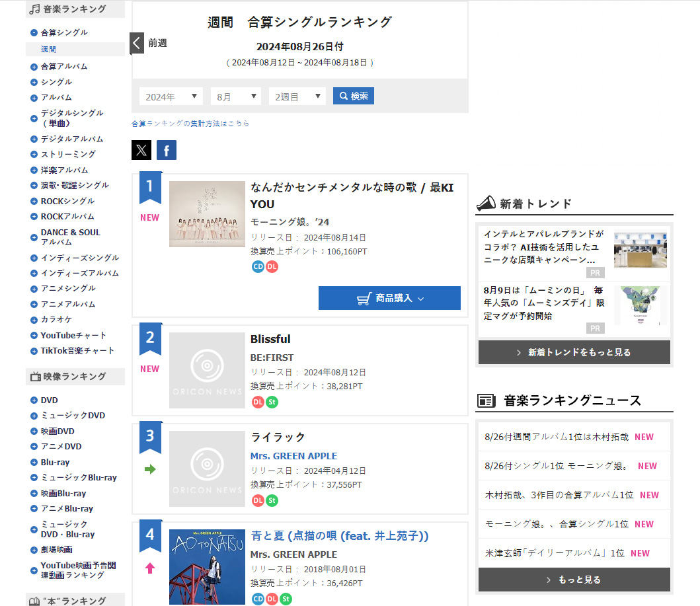Open アニメシングル ranking menu item
The height and width of the screenshot is (606, 700).
click(x=68, y=288)
